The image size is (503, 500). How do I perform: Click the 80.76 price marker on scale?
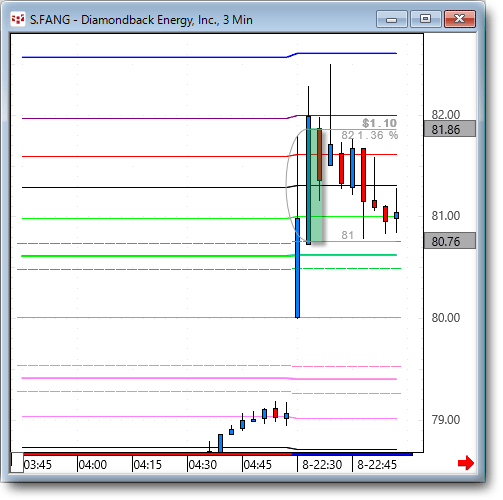(449, 241)
